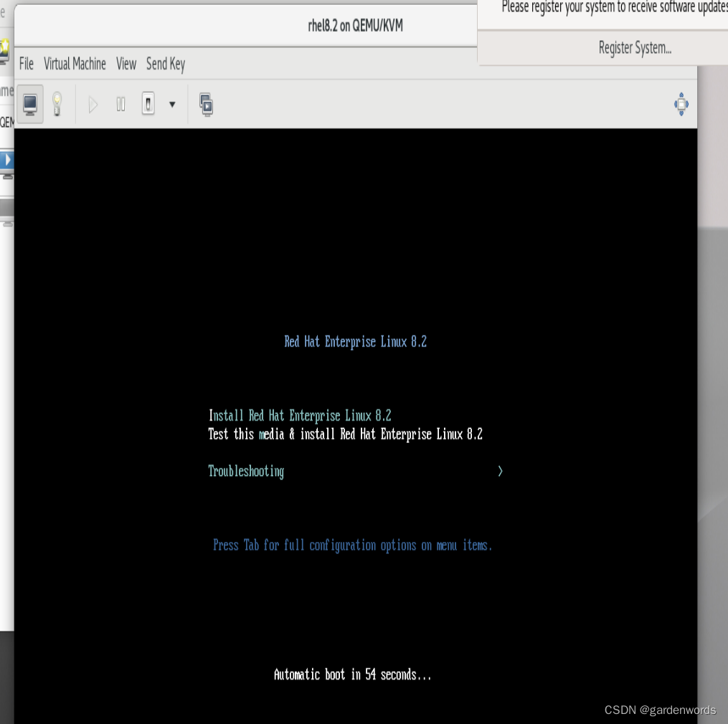
Task: Select the Troubleshooting boot entry
Action: [x=246, y=471]
